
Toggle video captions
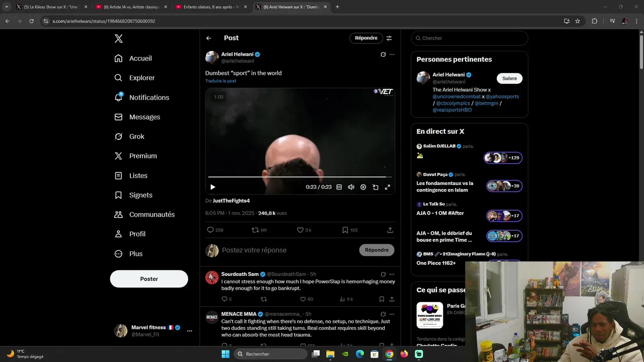coord(339,187)
